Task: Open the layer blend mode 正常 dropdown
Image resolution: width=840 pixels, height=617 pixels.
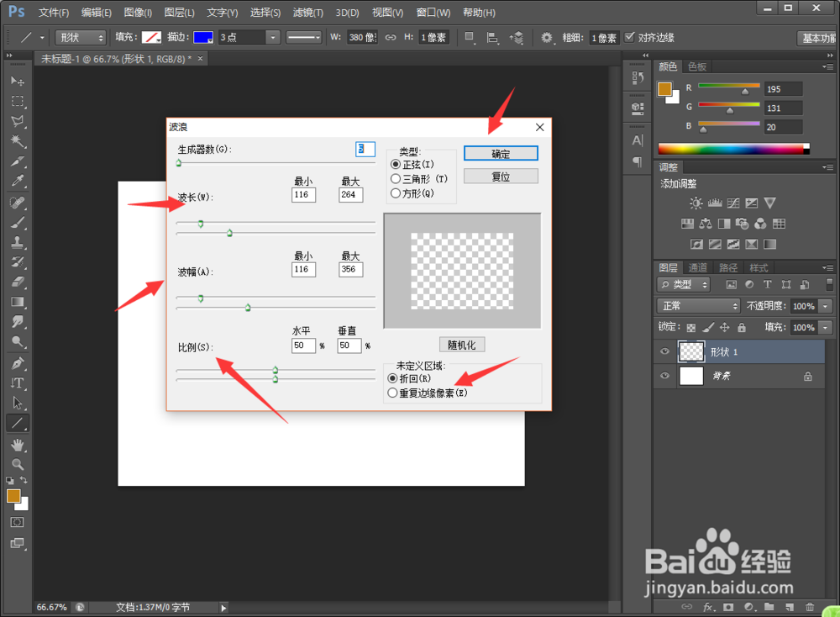Action: (699, 306)
